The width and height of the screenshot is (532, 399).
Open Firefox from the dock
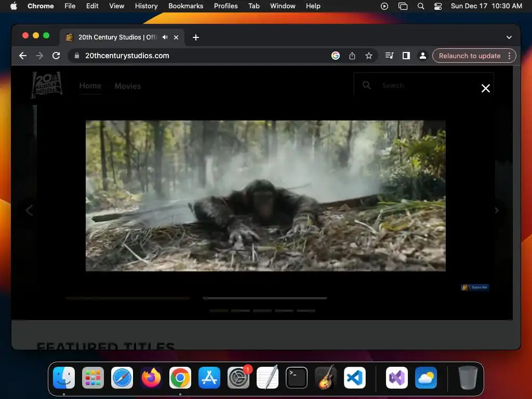[x=151, y=378]
